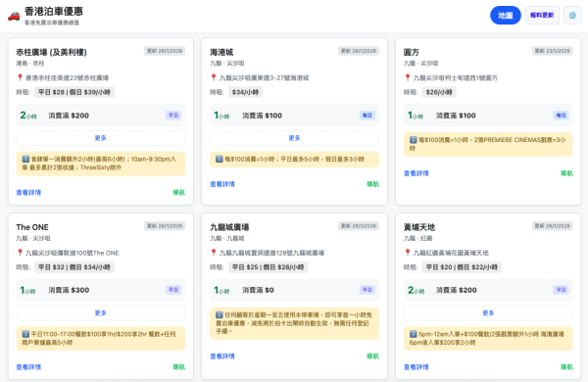The image size is (588, 382).
Task: Expand 更多 offers in 赤柱廣場 card
Action: [101, 138]
